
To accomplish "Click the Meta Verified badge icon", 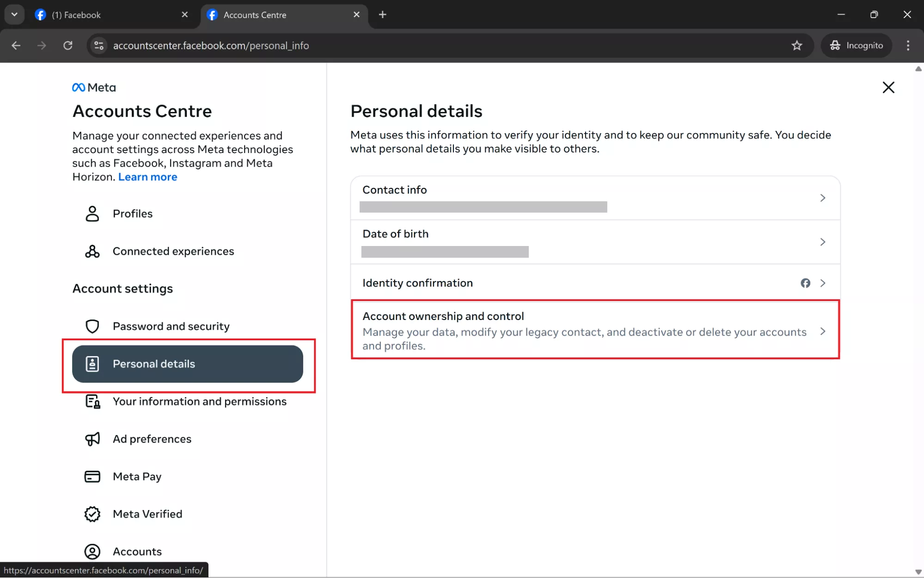I will coord(92,514).
